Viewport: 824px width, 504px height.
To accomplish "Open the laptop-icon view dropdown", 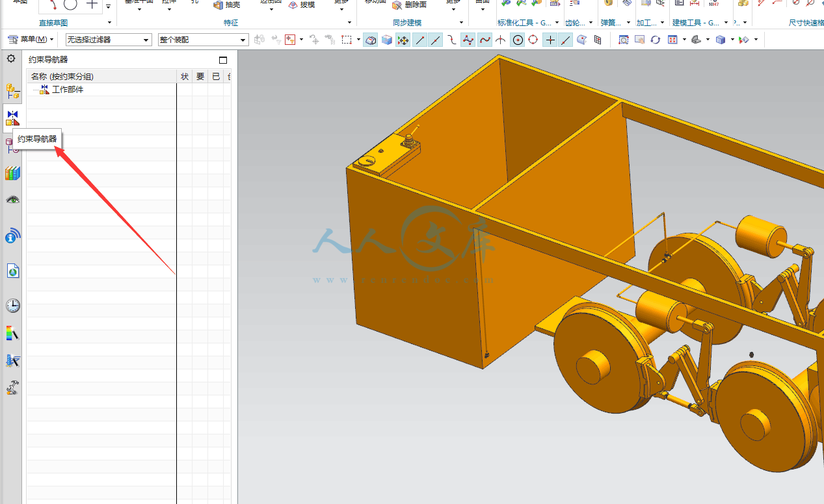I will (x=708, y=40).
